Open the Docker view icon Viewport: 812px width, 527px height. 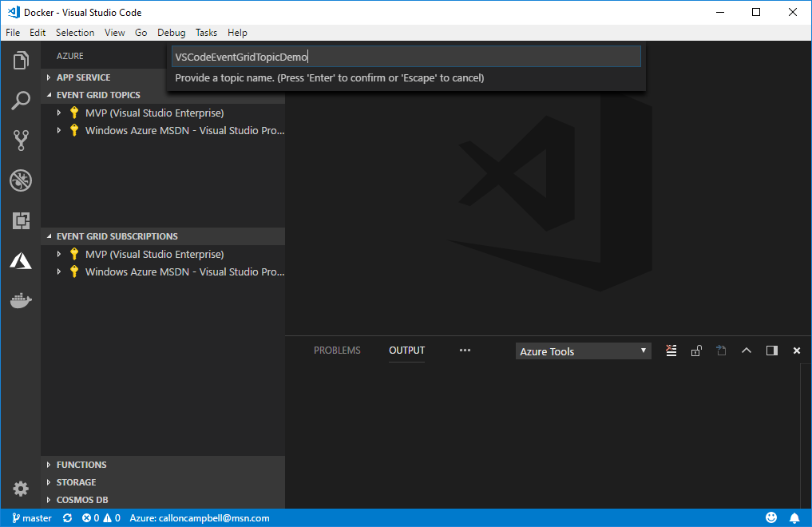coord(21,300)
